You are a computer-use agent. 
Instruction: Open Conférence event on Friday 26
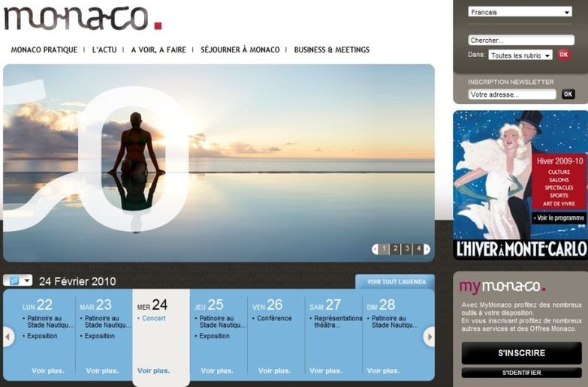click(x=274, y=319)
